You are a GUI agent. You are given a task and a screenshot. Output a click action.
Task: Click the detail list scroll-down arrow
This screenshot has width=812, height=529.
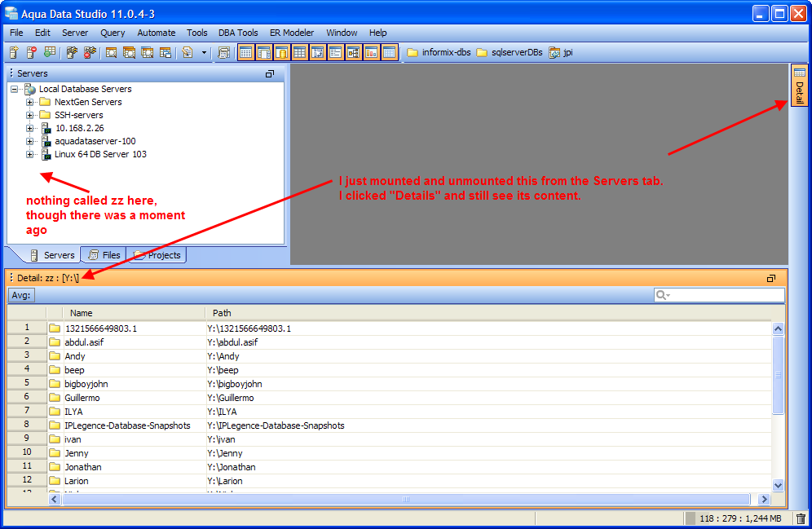point(778,485)
